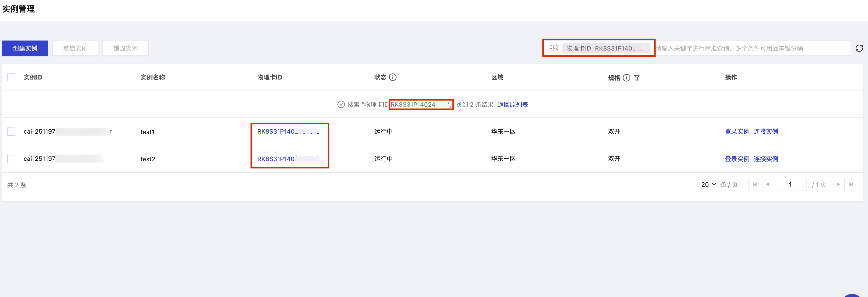Toggle the select-all header checkbox
The image size is (868, 297).
pyautogui.click(x=12, y=77)
